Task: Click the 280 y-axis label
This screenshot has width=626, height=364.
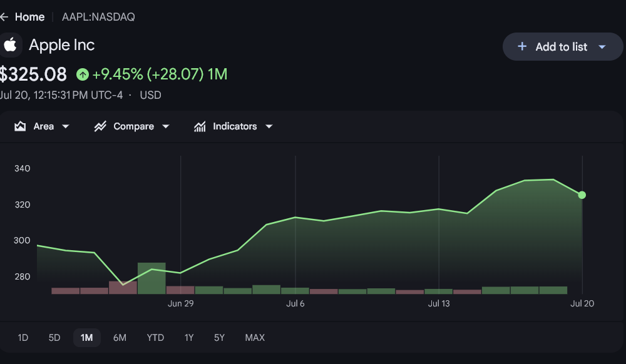Action: 23,276
